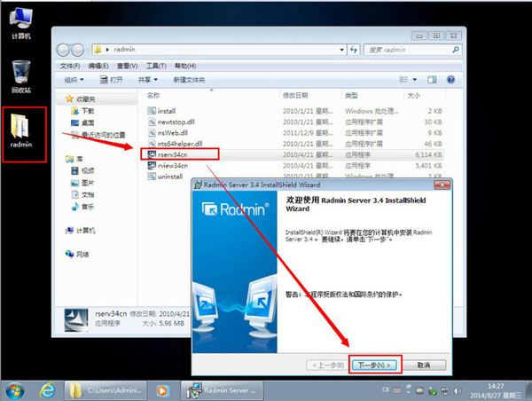
Task: Click the 下一步(N) > button in wizard
Action: pos(374,365)
